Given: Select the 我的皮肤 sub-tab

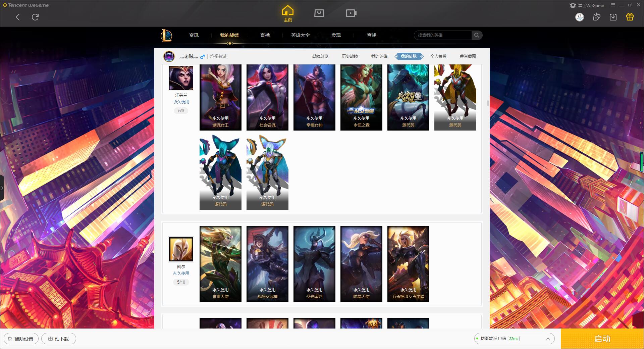Looking at the screenshot, I should pos(409,56).
